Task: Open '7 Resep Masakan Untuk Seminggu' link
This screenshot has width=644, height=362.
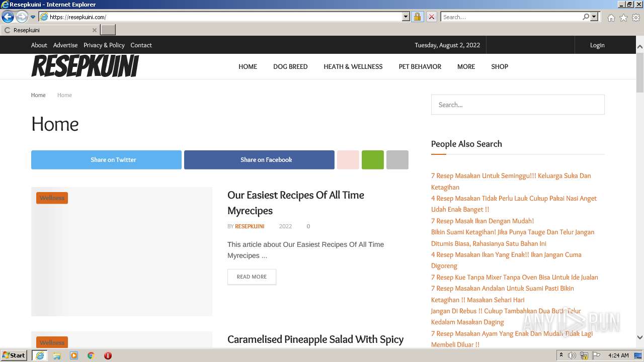Action: (511, 182)
